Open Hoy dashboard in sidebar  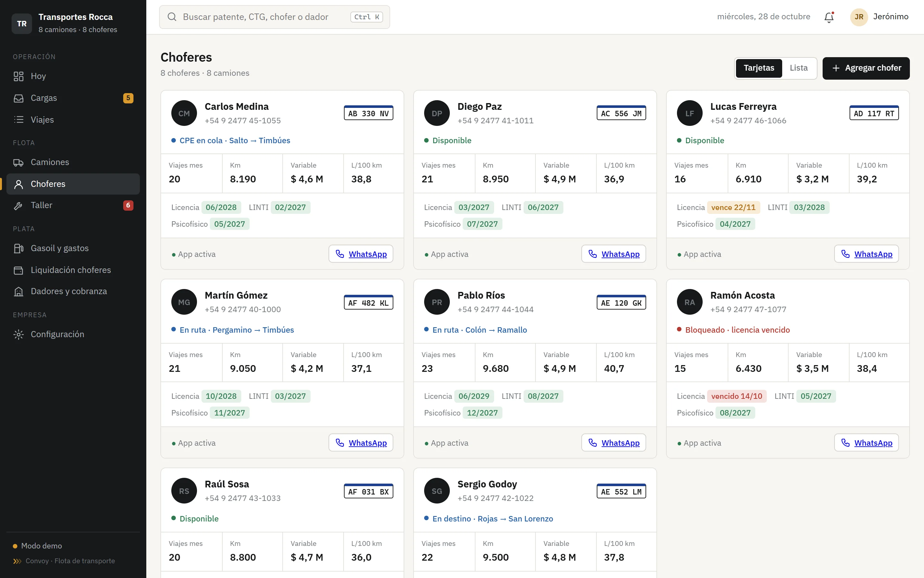point(73,76)
